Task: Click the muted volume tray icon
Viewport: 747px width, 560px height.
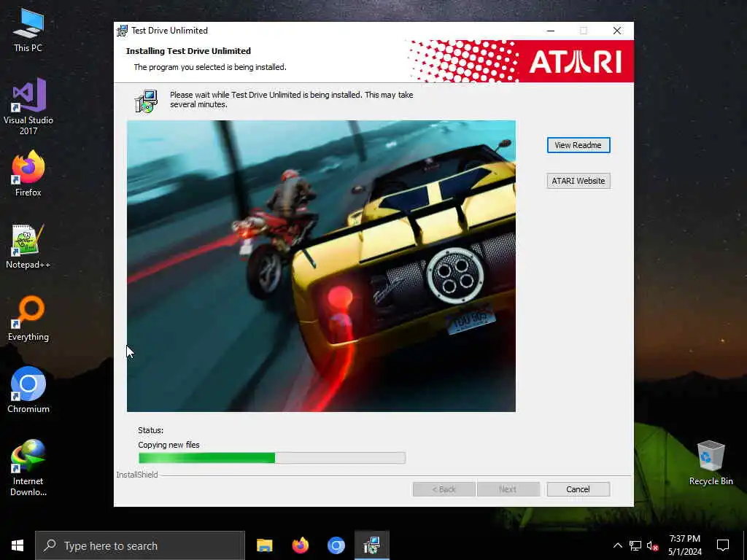Action: tap(652, 545)
